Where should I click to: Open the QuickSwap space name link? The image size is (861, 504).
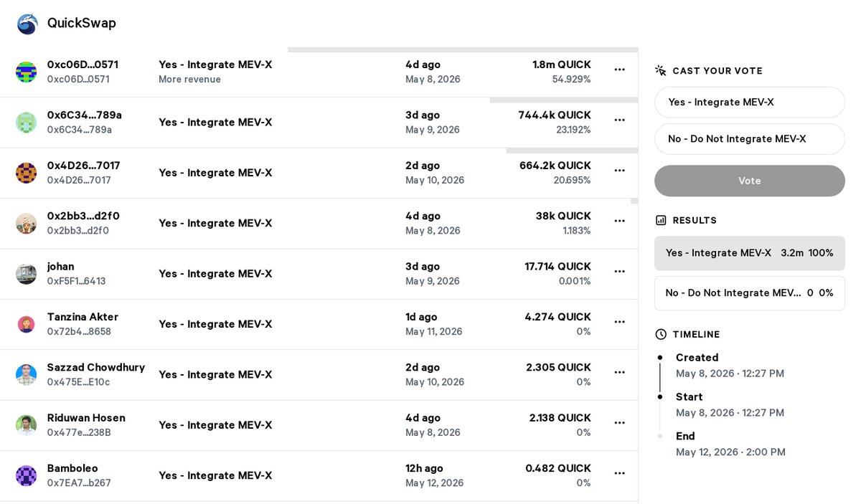tap(82, 23)
